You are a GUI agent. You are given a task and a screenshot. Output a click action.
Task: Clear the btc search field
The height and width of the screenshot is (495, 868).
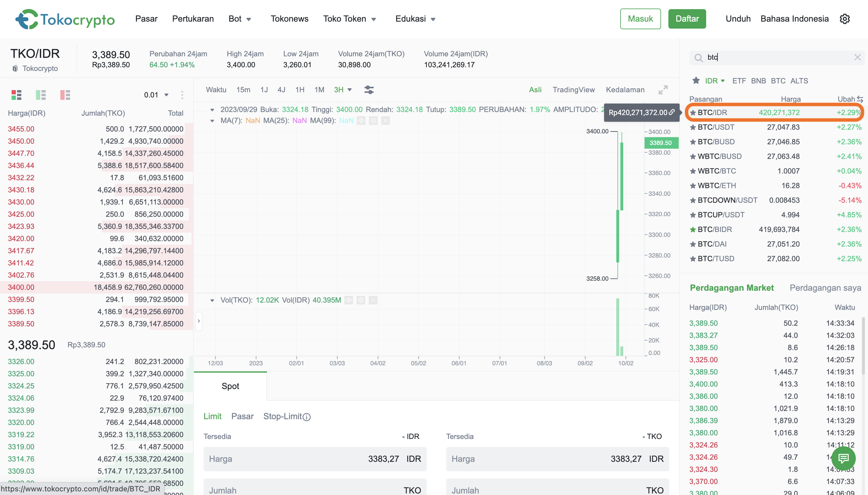click(x=857, y=58)
